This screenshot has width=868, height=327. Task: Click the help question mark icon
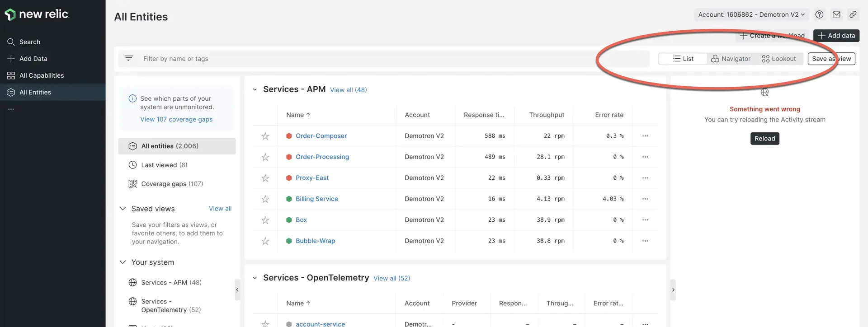[x=819, y=14]
